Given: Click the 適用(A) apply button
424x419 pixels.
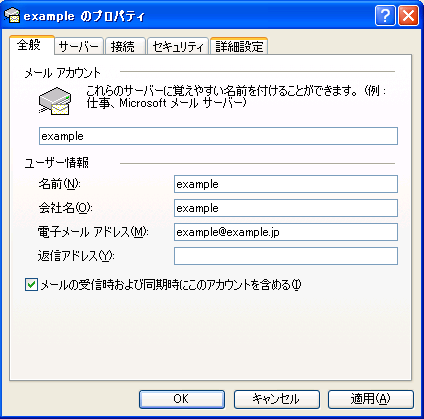Looking at the screenshot, I should point(371,399).
